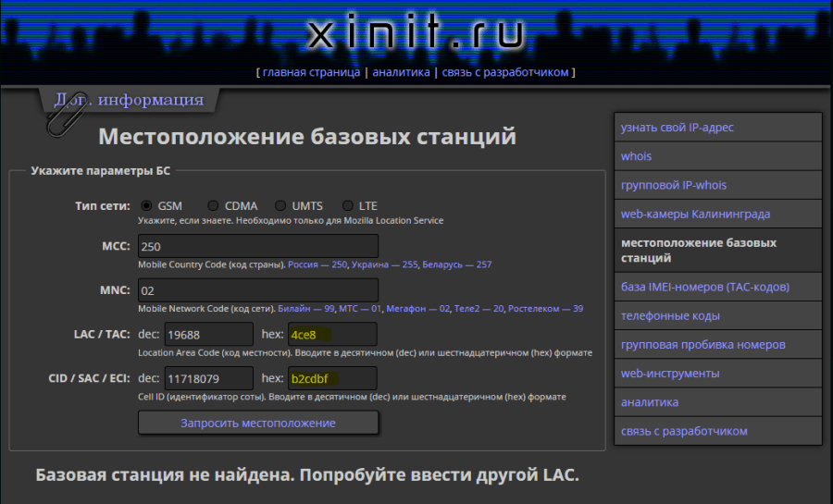Click the Украина — 255 hint link
The image size is (833, 504).
[x=384, y=264]
